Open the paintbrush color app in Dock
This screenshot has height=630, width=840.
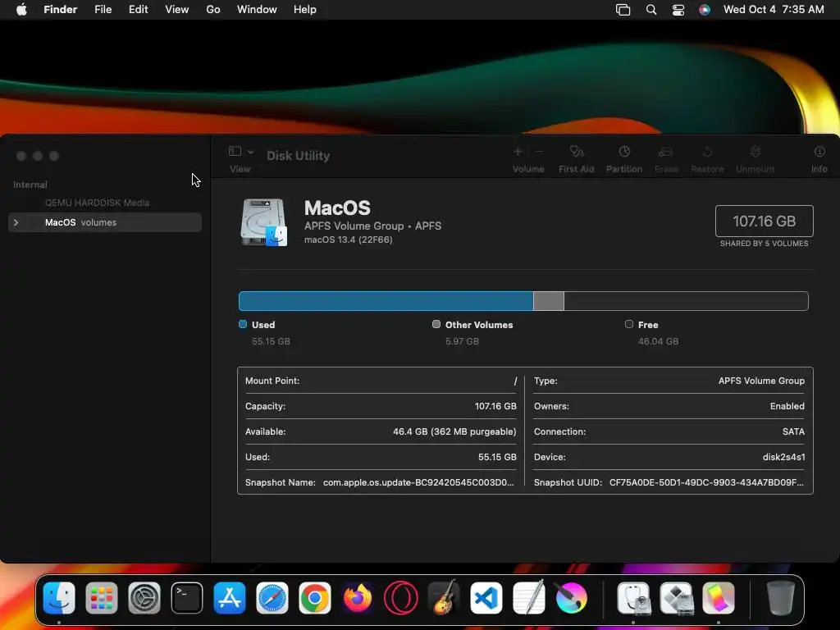pos(571,598)
